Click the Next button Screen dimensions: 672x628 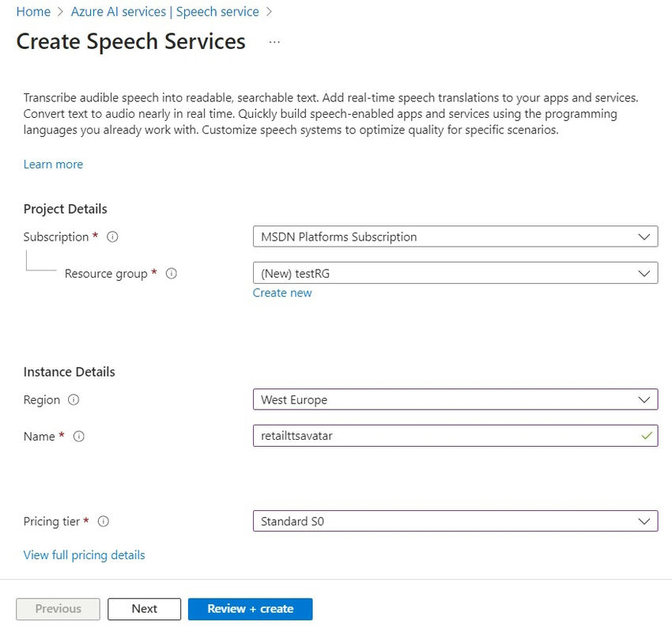(144, 609)
